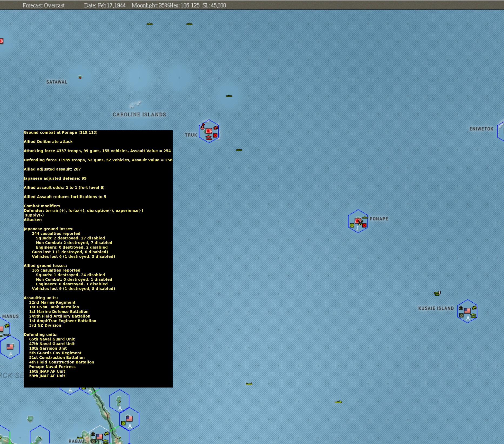This screenshot has width=504, height=444.
Task: Select the US flag at Rabaul
Action: click(99, 436)
